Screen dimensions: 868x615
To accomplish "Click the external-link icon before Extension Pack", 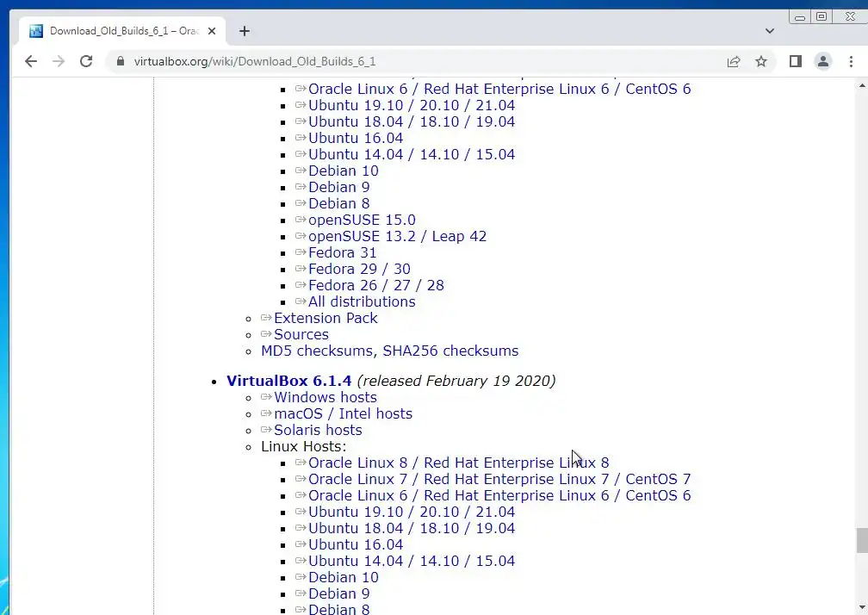I will click(266, 317).
